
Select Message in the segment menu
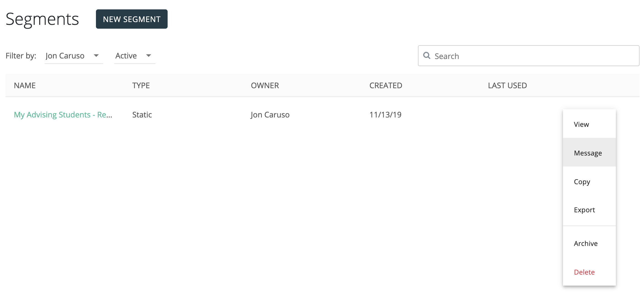[x=588, y=153]
